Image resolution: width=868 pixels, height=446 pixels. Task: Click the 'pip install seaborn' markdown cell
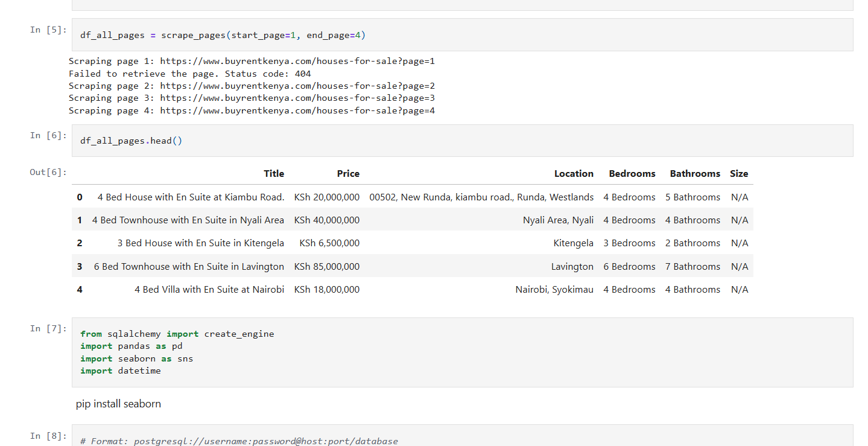pyautogui.click(x=118, y=404)
